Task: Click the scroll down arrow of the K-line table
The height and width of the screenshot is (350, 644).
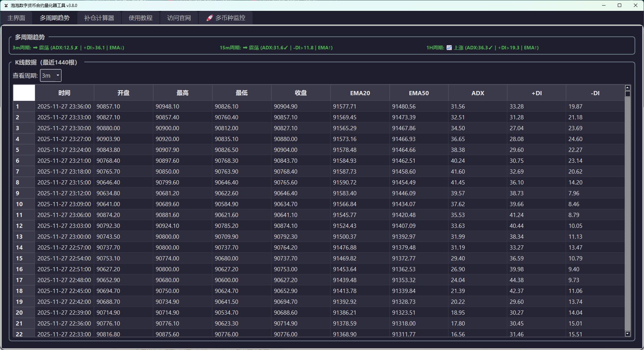Action: [x=628, y=334]
